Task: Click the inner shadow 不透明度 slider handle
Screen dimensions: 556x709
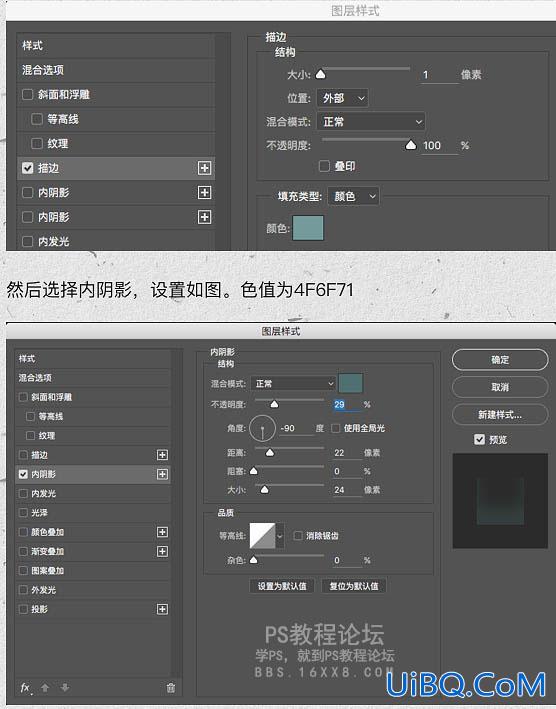Action: pyautogui.click(x=274, y=404)
